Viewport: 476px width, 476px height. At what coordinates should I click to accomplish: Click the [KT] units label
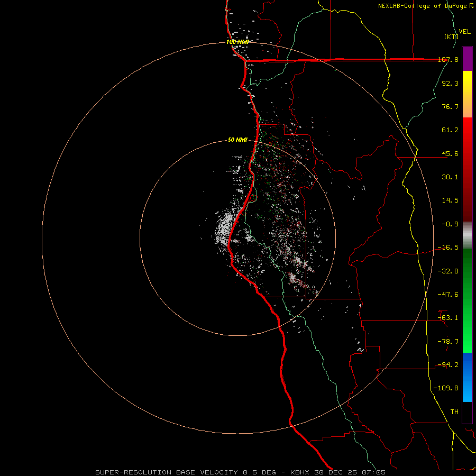[x=451, y=36]
